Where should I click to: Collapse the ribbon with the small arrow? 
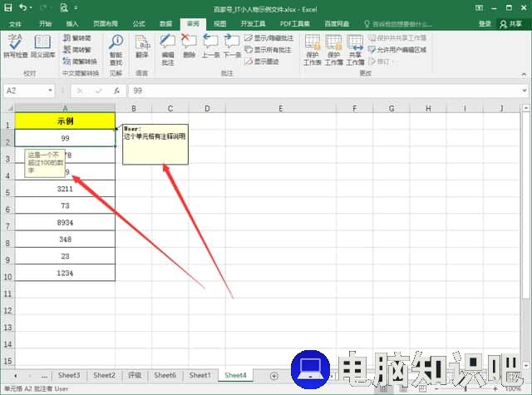click(x=525, y=74)
